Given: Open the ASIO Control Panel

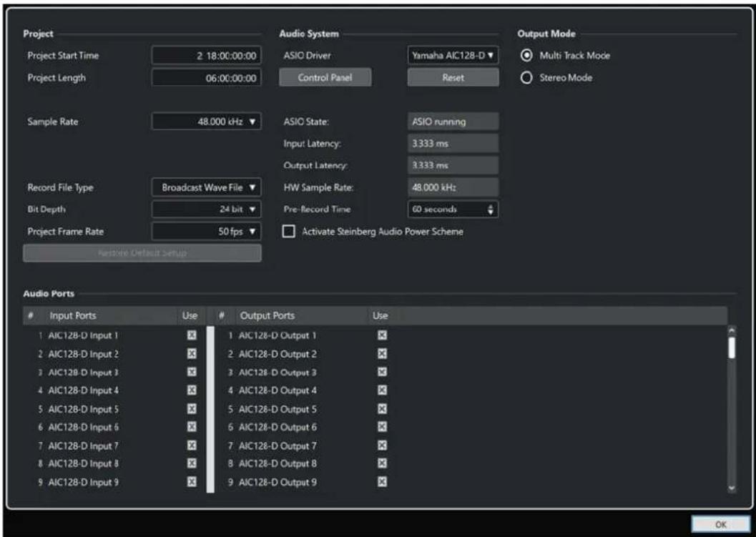Looking at the screenshot, I should click(x=325, y=78).
